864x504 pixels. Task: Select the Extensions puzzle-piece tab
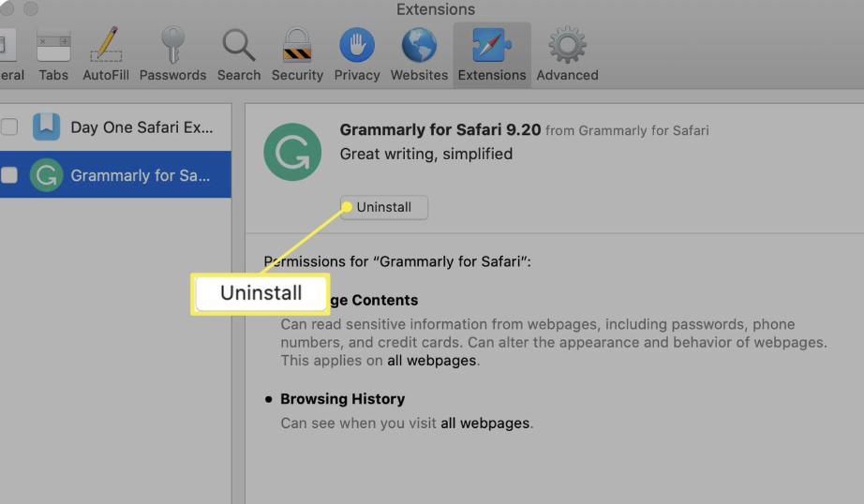coord(492,55)
